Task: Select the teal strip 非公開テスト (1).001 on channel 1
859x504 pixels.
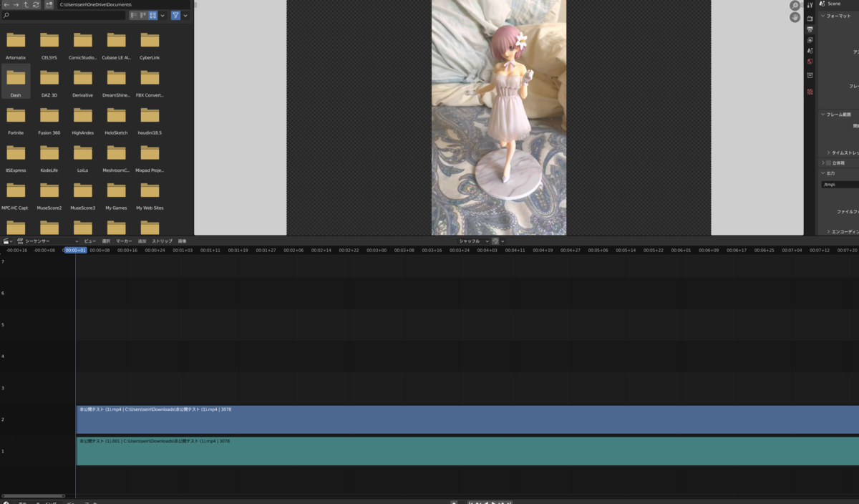Action: click(467, 451)
